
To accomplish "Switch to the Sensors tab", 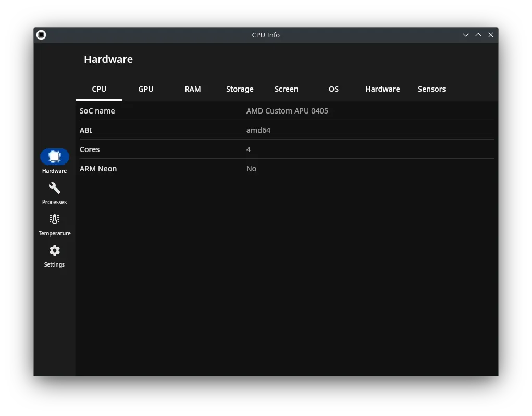I will click(x=431, y=89).
